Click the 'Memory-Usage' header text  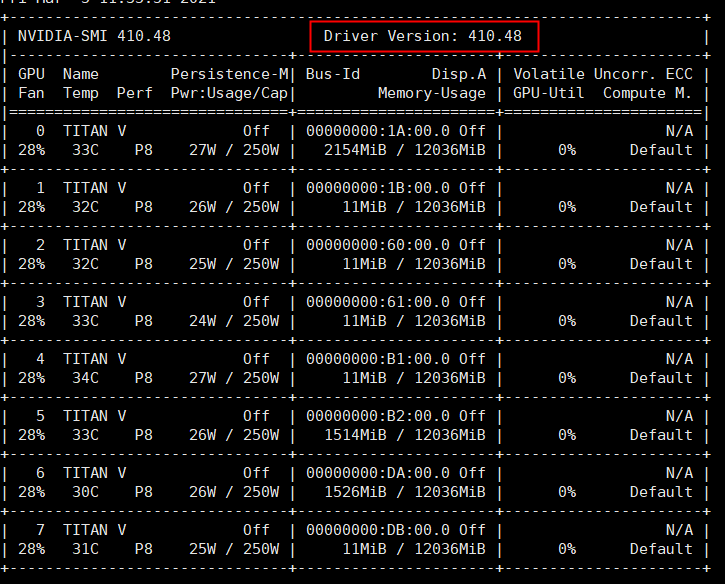pos(432,93)
